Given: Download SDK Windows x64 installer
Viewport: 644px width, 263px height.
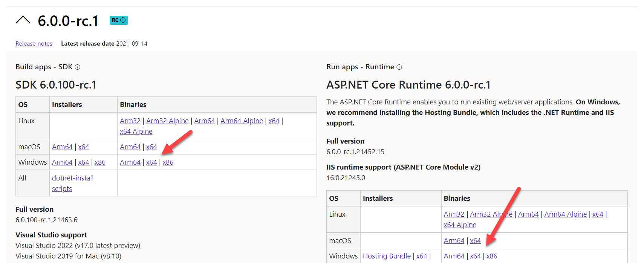Looking at the screenshot, I should pos(84,162).
